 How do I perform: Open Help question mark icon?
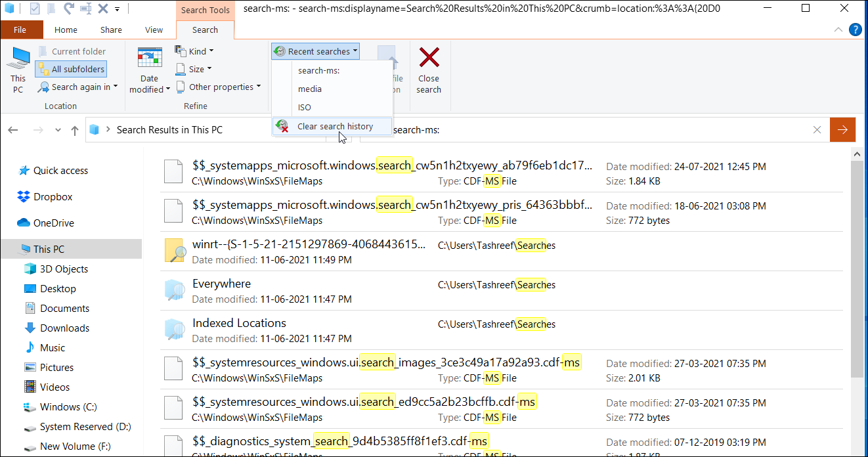click(x=855, y=30)
